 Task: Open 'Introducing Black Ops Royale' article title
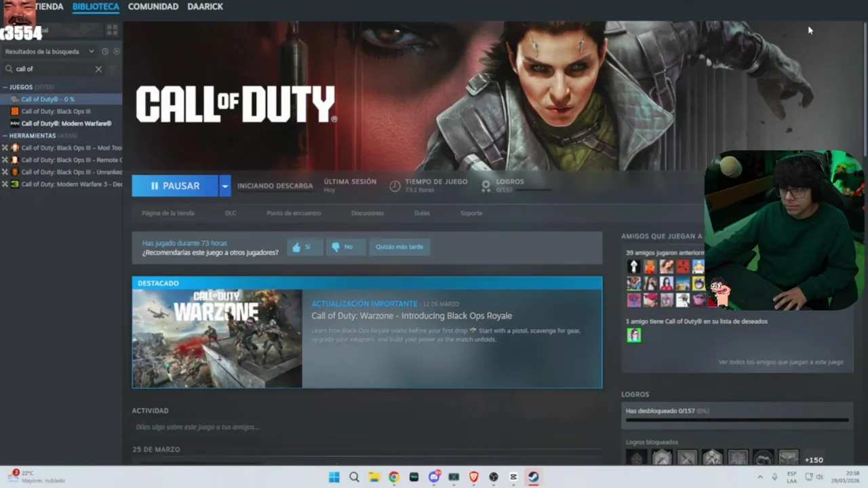coord(412,316)
